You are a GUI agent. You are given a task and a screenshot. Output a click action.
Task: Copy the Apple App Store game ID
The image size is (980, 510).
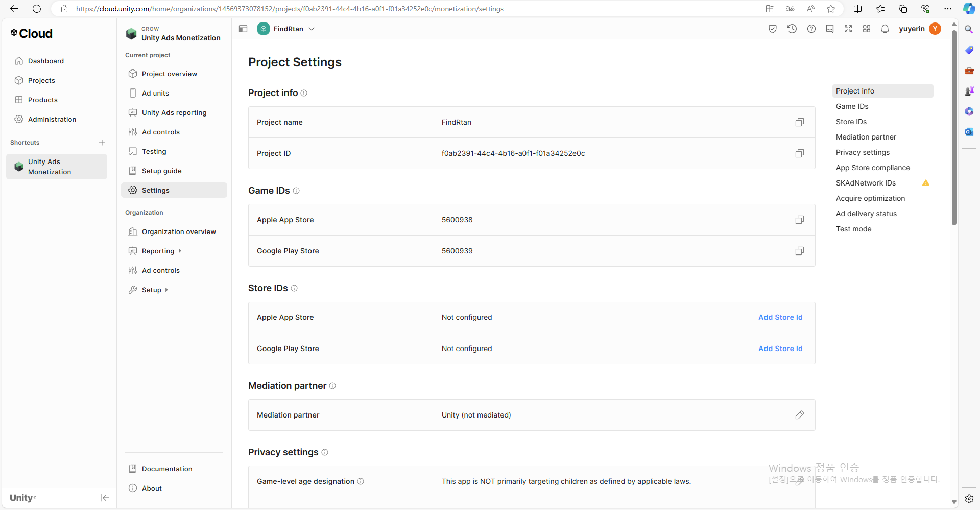800,220
